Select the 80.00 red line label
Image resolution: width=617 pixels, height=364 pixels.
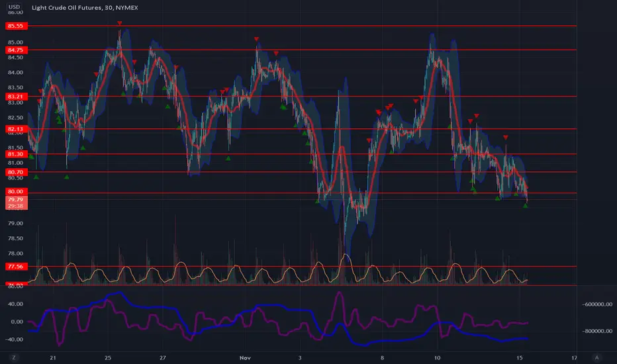[16, 192]
